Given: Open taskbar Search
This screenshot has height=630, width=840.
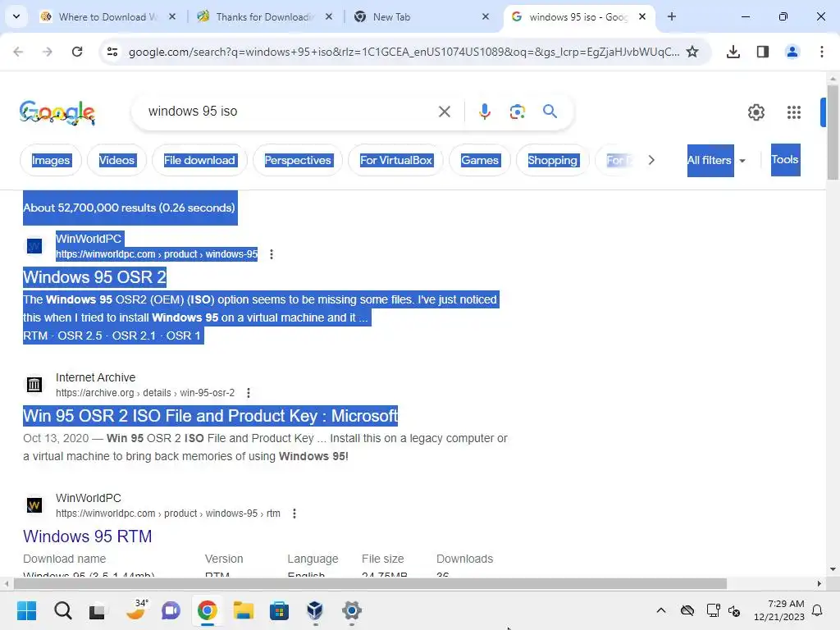Looking at the screenshot, I should coord(62,610).
